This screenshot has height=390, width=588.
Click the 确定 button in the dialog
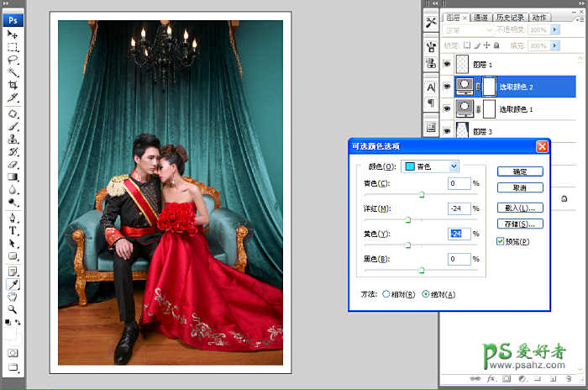point(519,171)
